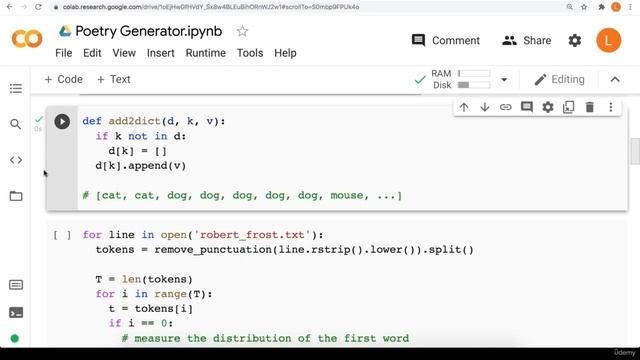The image size is (640, 360).
Task: Open the View menu
Action: tap(124, 53)
